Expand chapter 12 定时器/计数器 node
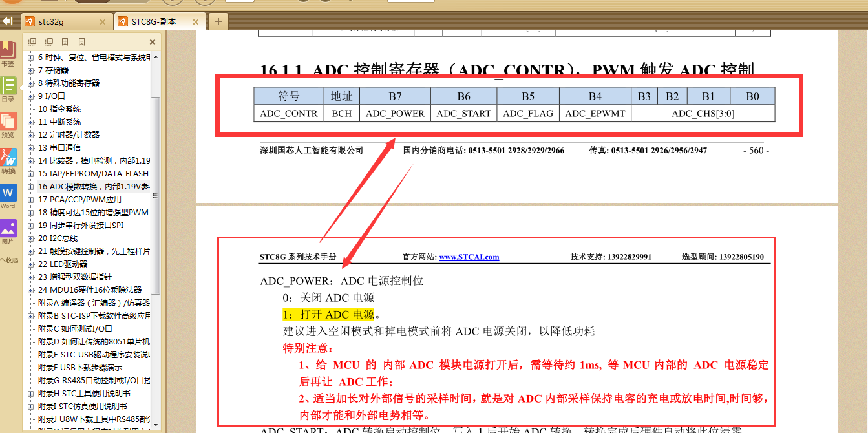 point(31,135)
